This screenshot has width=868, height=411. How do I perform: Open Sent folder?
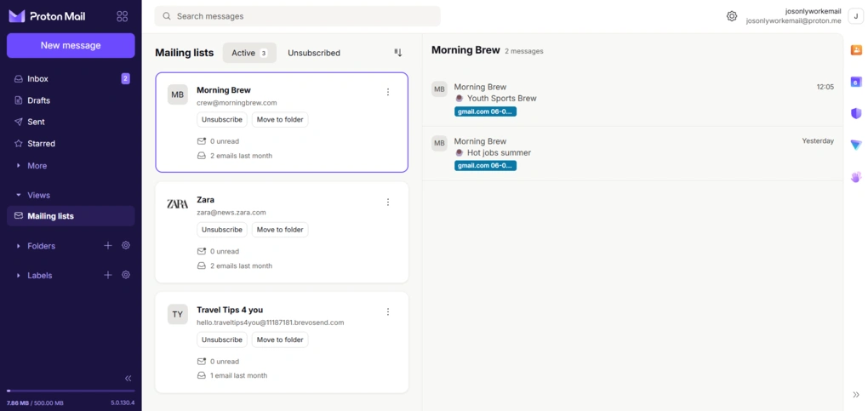tap(71, 122)
